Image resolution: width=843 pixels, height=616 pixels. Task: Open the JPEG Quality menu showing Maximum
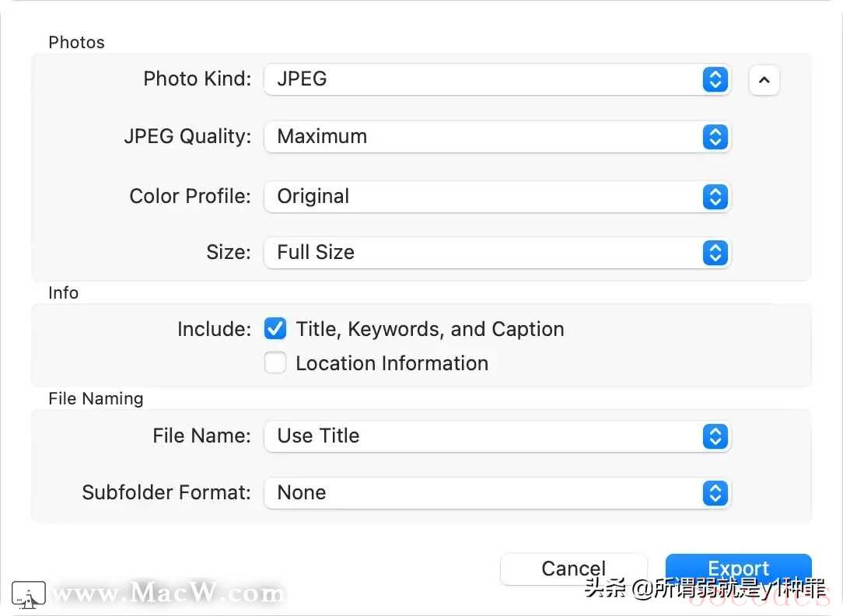(x=482, y=137)
